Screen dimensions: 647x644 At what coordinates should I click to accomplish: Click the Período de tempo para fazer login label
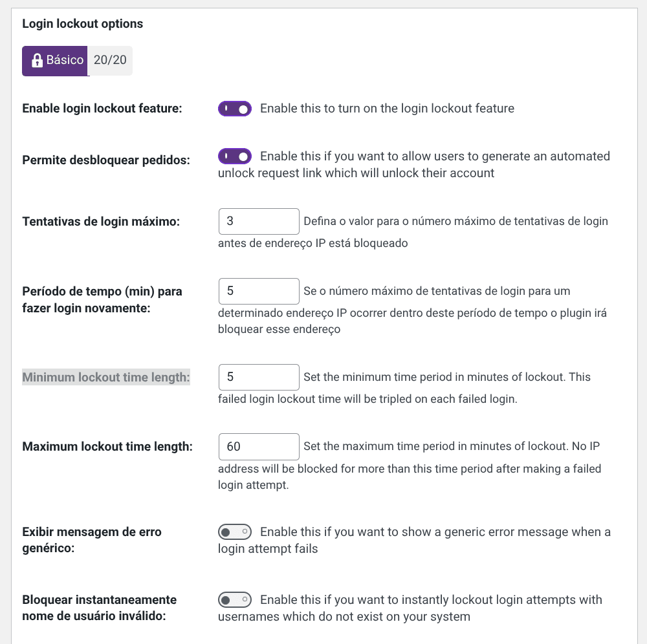coord(102,299)
